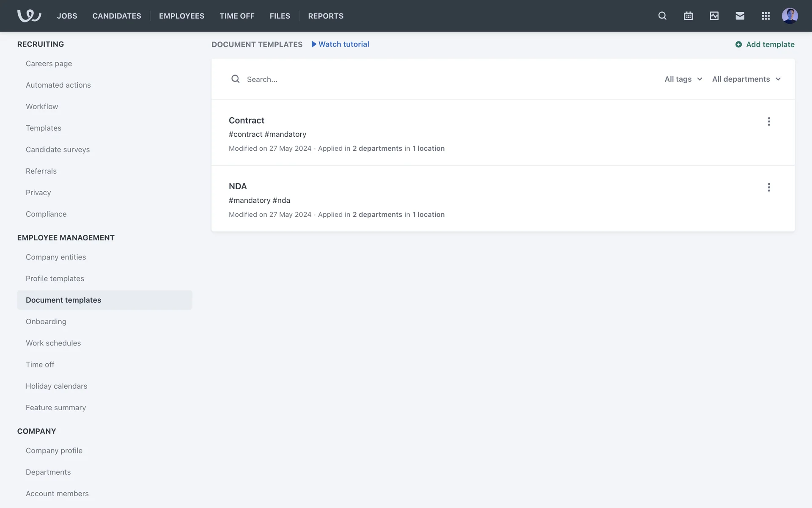Open Contract template three-dot menu
Screen dimensions: 812x508
(768, 121)
